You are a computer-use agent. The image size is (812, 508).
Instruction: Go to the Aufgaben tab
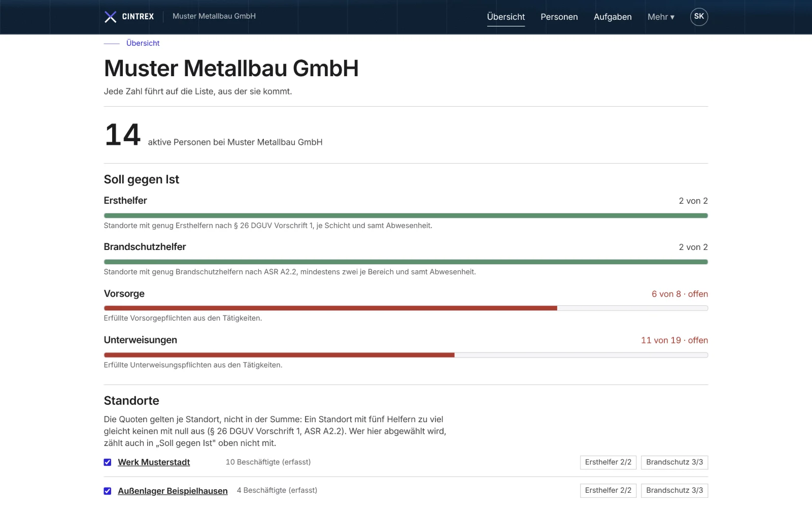click(x=613, y=17)
